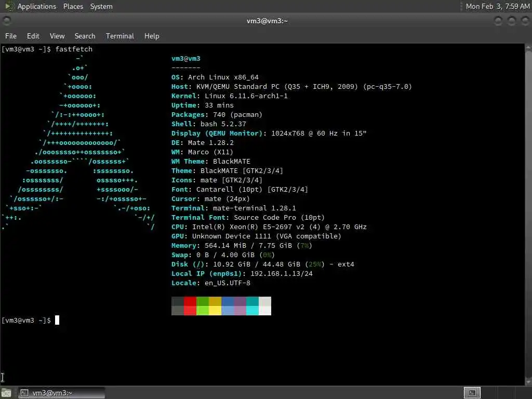This screenshot has width=532, height=399.
Task: Click the yellow color block in the palette
Action: [215, 306]
